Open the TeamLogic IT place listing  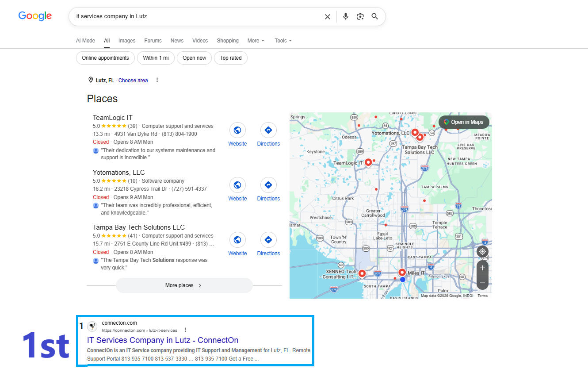[112, 118]
